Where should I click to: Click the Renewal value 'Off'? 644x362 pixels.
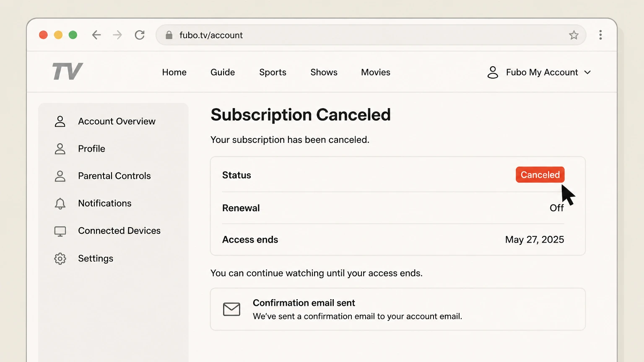[557, 208]
